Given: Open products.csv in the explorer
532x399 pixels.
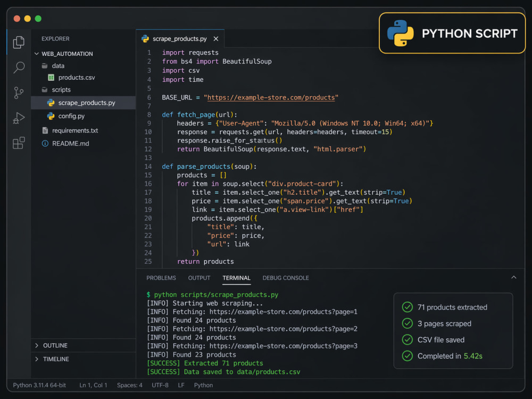Looking at the screenshot, I should click(x=77, y=77).
